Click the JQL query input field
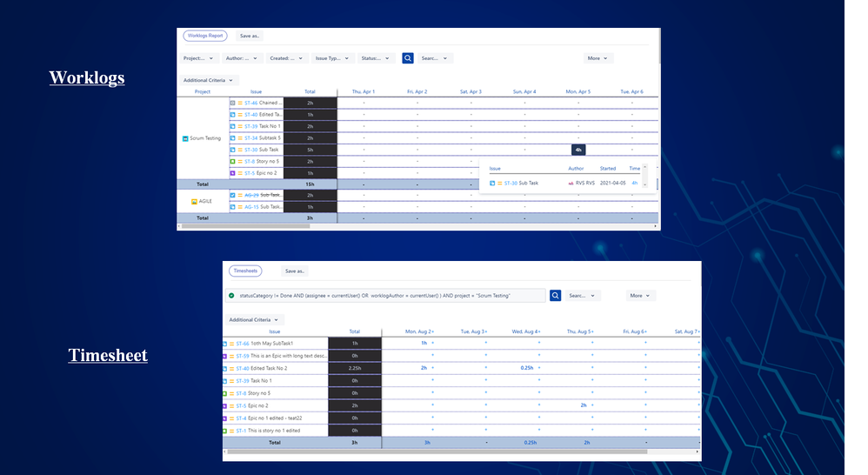Image resolution: width=868 pixels, height=475 pixels. 386,296
